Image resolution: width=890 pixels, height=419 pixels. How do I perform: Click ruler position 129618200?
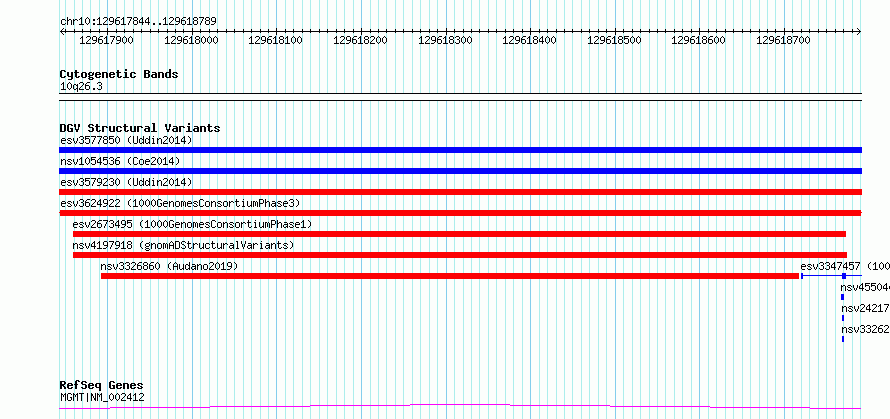click(360, 40)
